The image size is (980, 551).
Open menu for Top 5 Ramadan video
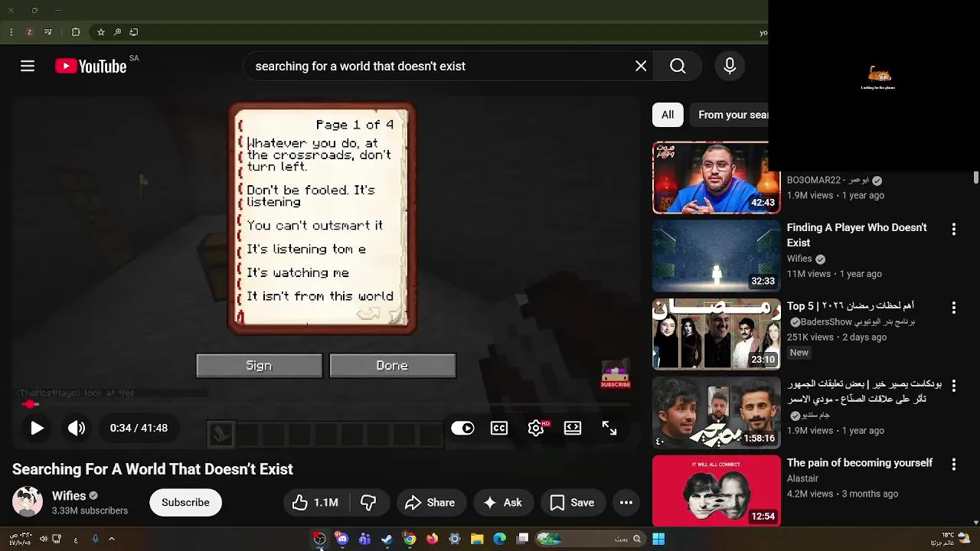(x=954, y=308)
